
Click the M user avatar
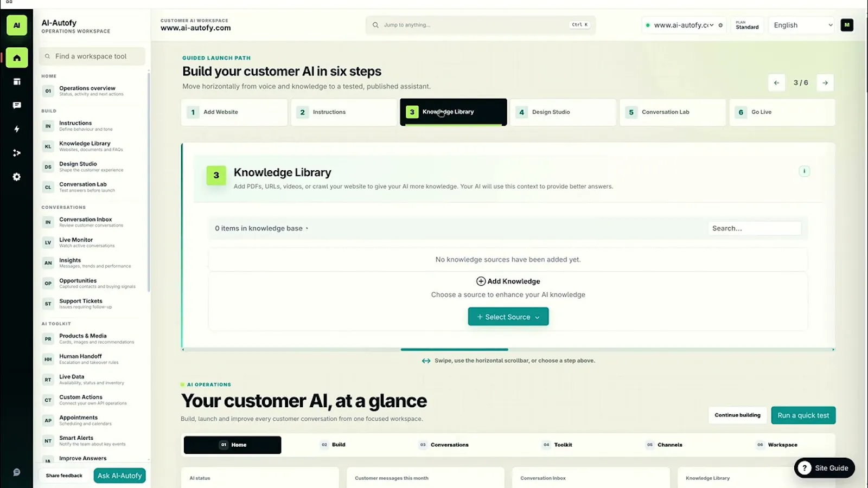(x=847, y=25)
